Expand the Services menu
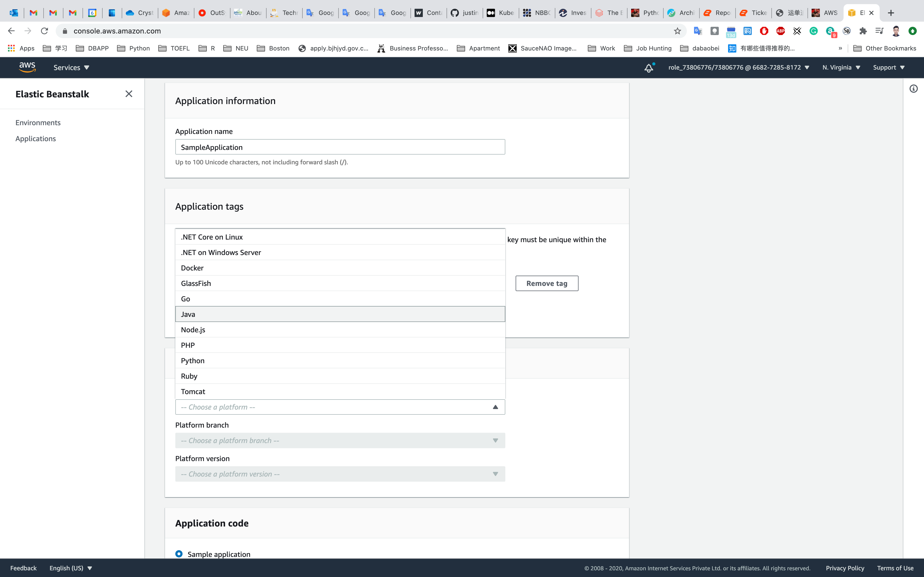 [71, 67]
